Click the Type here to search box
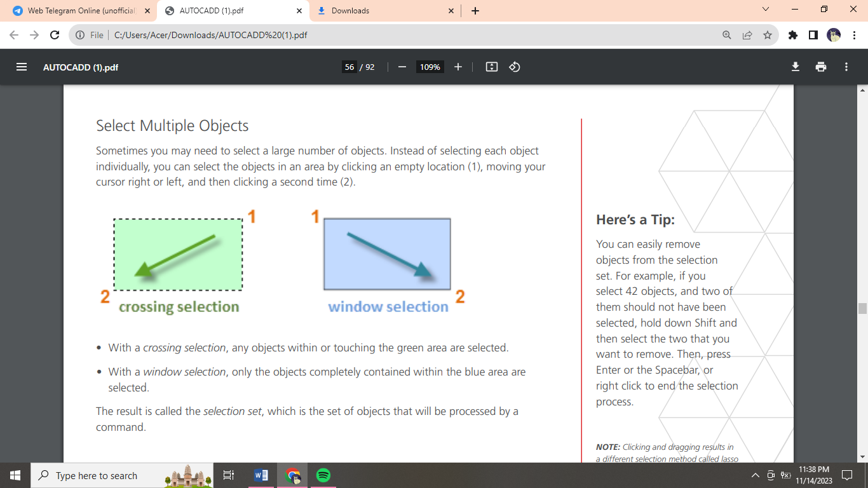This screenshot has height=488, width=868. click(122, 475)
